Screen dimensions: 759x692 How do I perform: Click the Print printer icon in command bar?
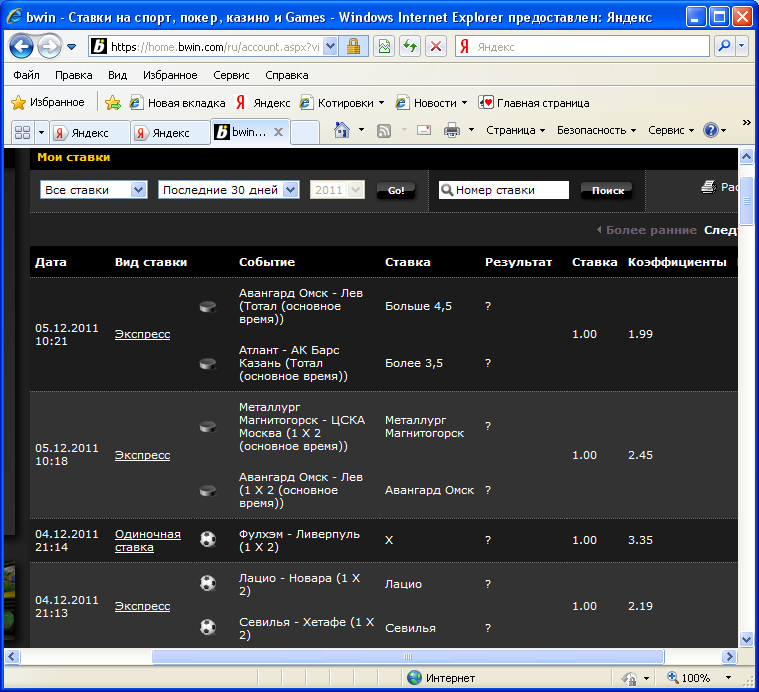point(452,130)
